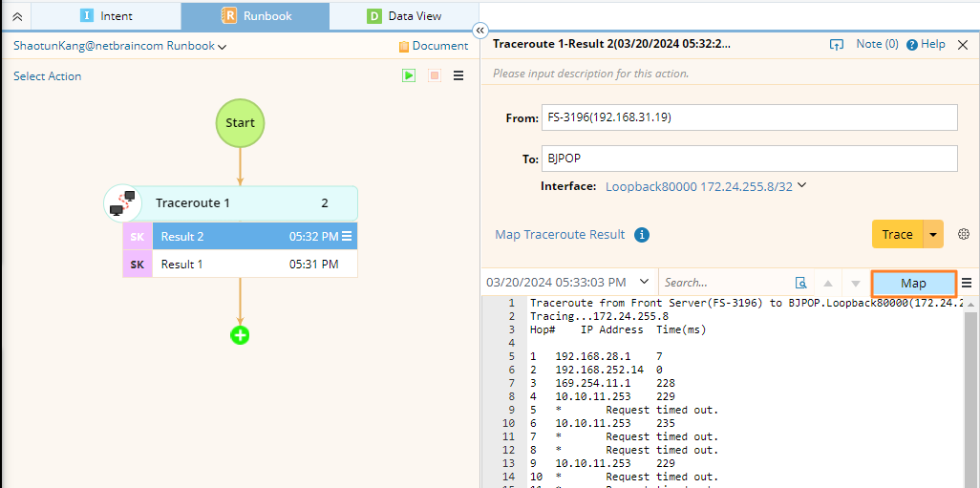Open the Document link
Viewport: 980px width, 488px height.
pyautogui.click(x=433, y=46)
